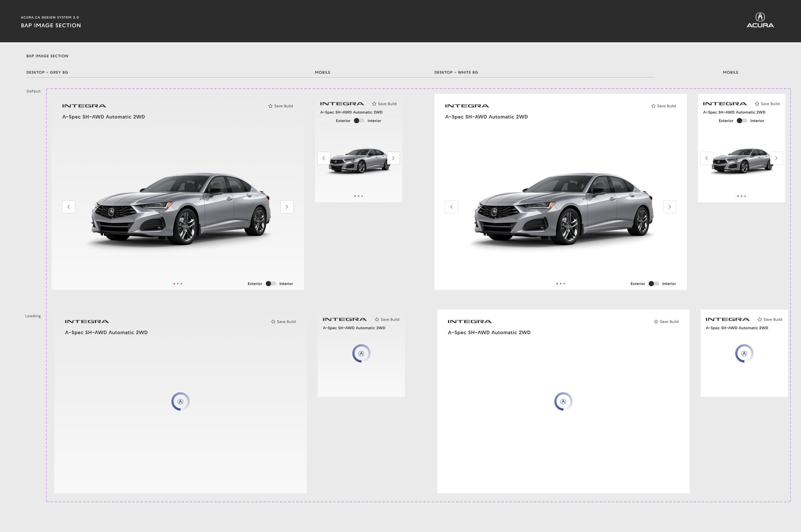The height and width of the screenshot is (532, 801).
Task: Click carousel pagination dots in grey mobile card
Action: 359,196
